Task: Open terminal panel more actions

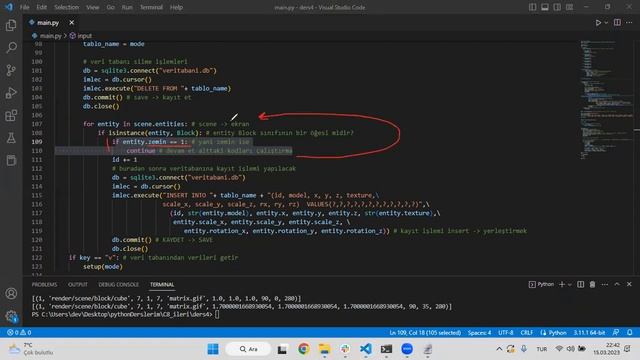Action: [604, 284]
